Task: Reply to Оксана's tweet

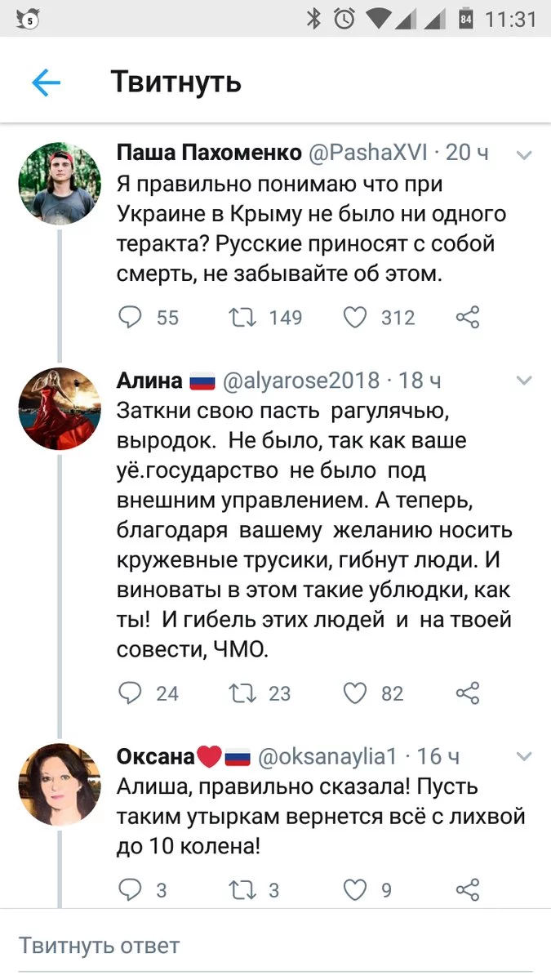Action: [131, 889]
